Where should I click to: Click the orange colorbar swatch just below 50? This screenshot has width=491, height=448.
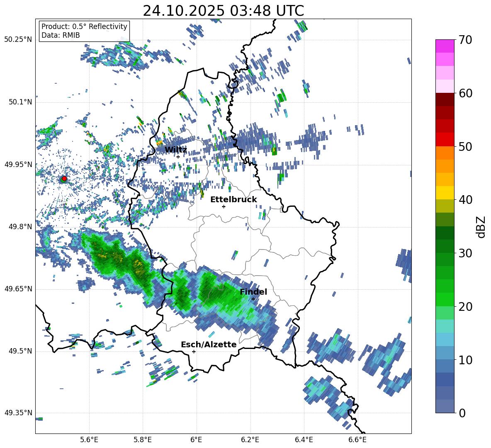(445, 153)
